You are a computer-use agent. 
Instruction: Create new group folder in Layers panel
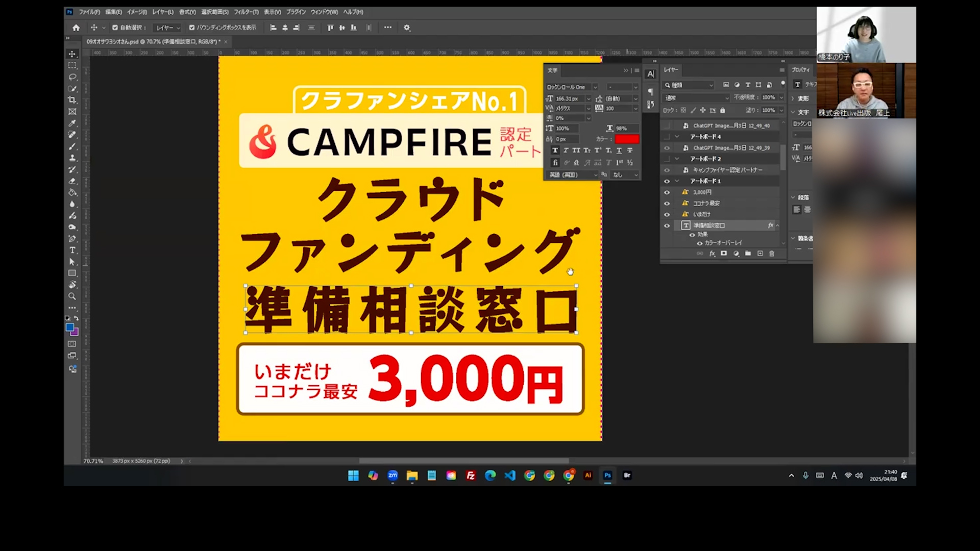point(748,254)
